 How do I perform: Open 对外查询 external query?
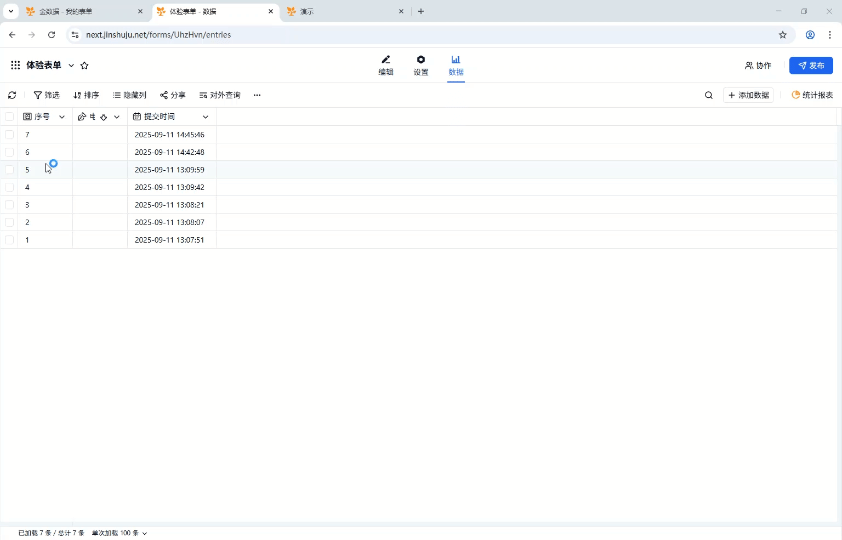[x=220, y=95]
